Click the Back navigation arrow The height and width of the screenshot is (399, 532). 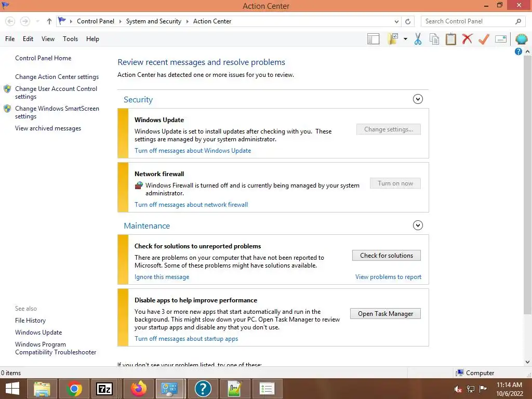coord(10,21)
